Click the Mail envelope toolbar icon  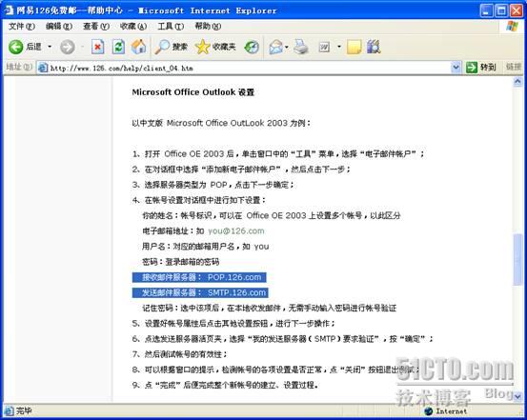[x=276, y=47]
